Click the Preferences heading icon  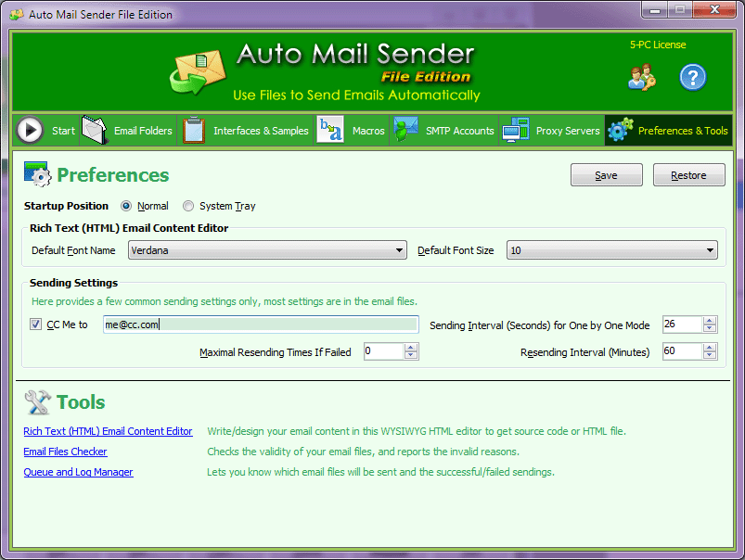click(x=37, y=174)
